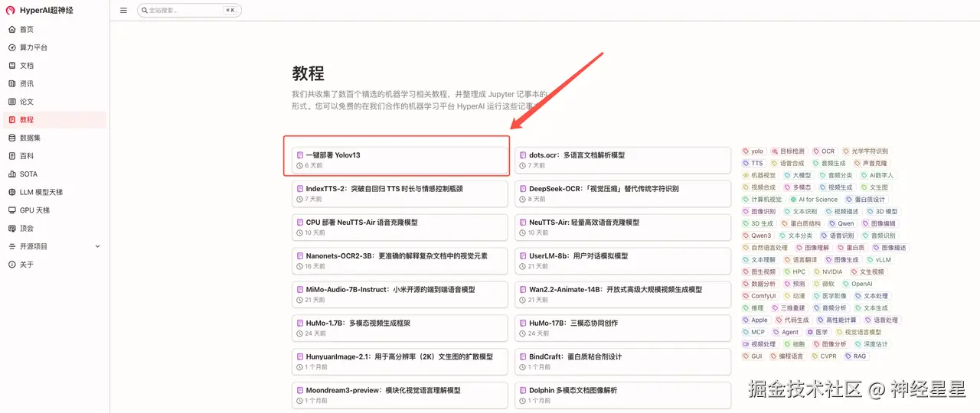This screenshot has width=980, height=413.
Task: Open the MiMo-Audio-7B-Instruct tutorial
Action: point(400,294)
